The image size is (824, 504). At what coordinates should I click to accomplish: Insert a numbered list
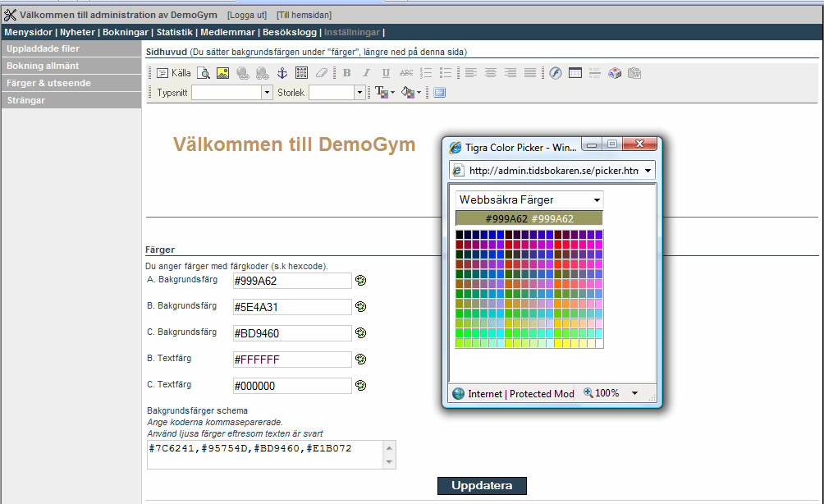tap(426, 73)
